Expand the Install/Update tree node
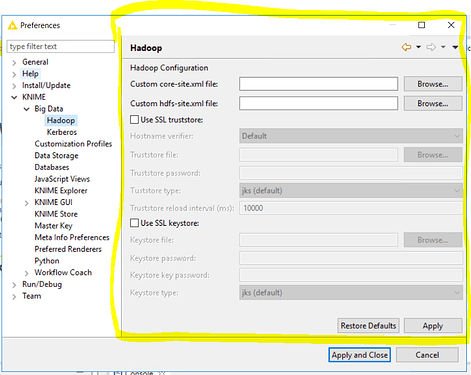 coord(14,86)
